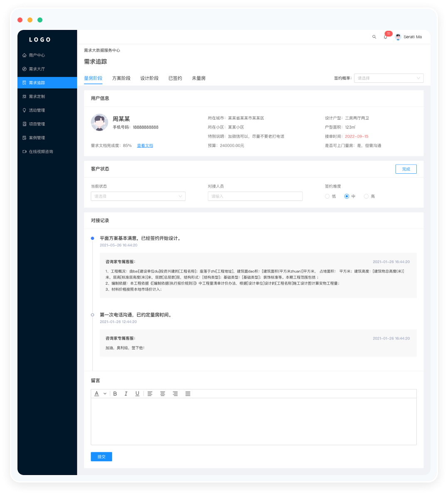Expand the font color dropdown arrow
The image size is (448, 495).
[105, 394]
